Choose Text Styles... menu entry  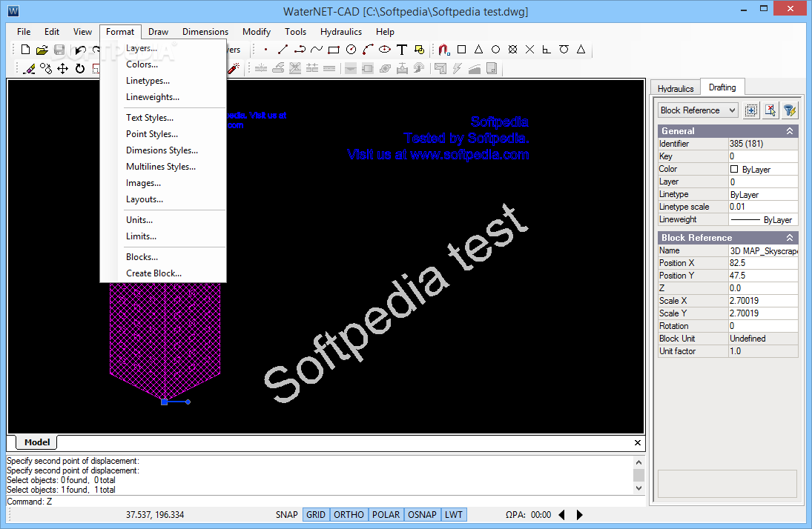coord(163,118)
